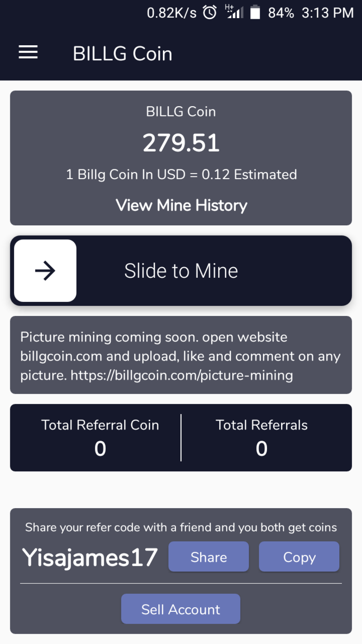Tap the 279.51 coin balance

181,143
